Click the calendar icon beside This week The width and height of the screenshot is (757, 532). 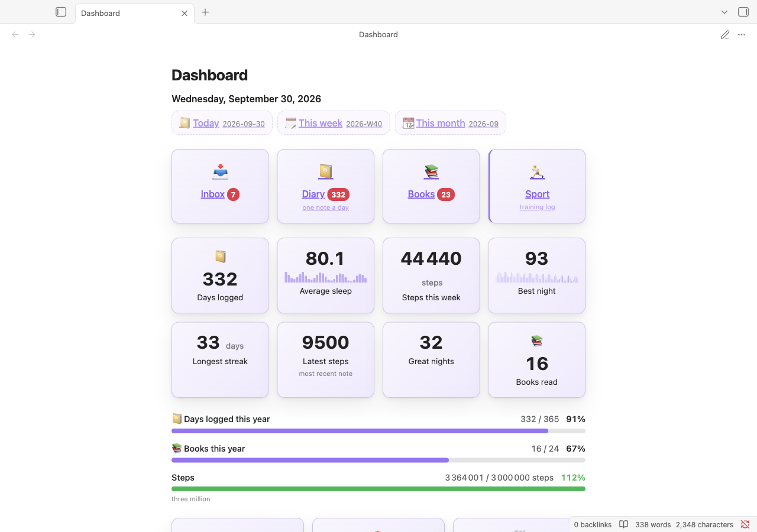290,123
